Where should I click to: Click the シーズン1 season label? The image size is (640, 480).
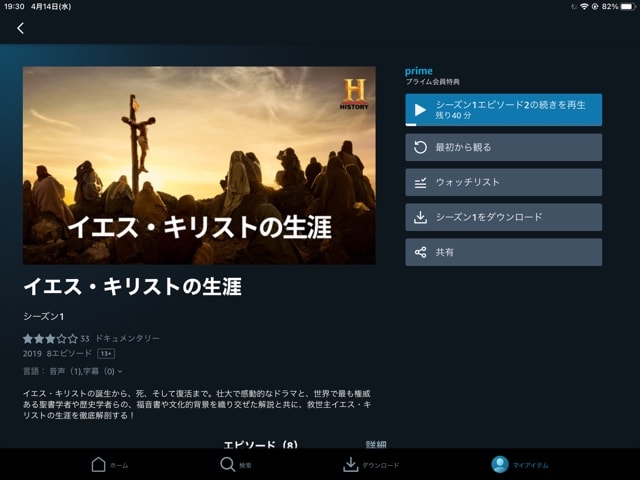[43, 316]
